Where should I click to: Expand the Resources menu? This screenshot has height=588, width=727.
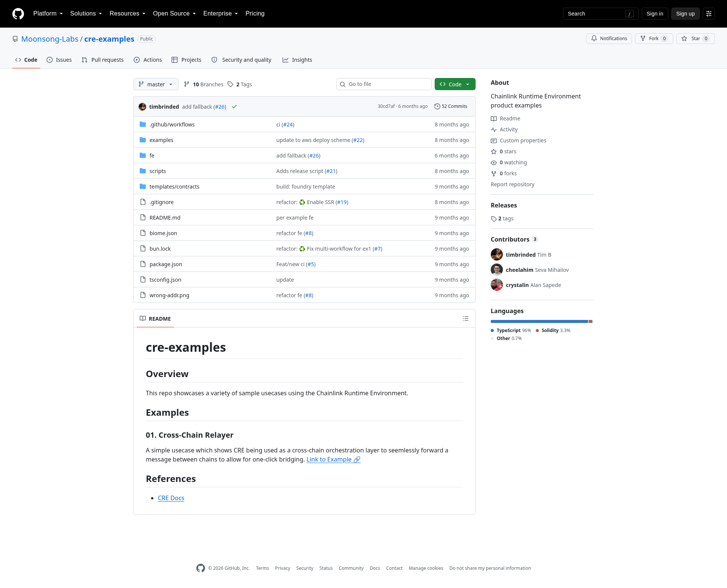click(128, 14)
